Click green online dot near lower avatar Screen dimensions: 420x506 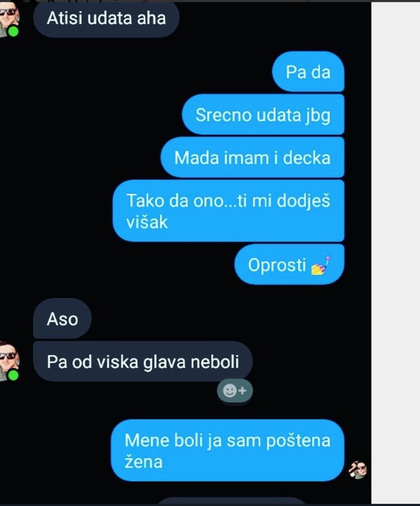[x=14, y=375]
